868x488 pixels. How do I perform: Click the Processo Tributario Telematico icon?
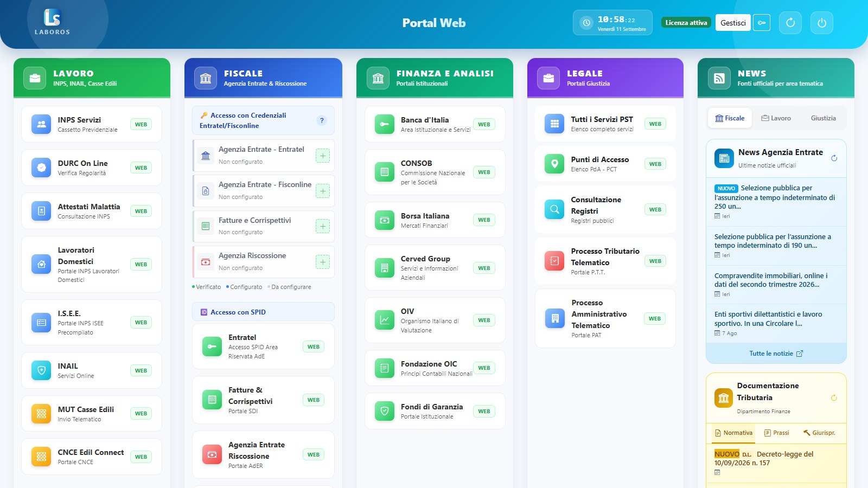(x=554, y=261)
